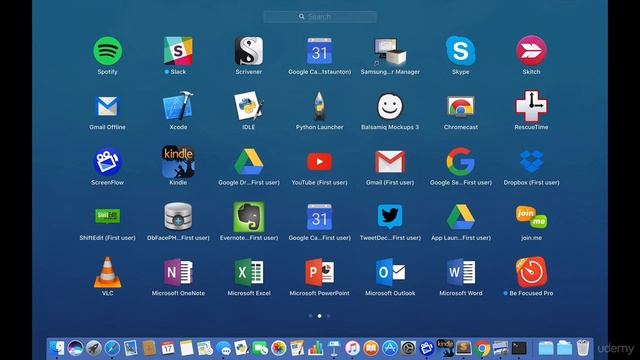Screen dimensions: 640x360
Task: Launch ScreenFlow from the Launchpad grid
Action: tap(107, 162)
